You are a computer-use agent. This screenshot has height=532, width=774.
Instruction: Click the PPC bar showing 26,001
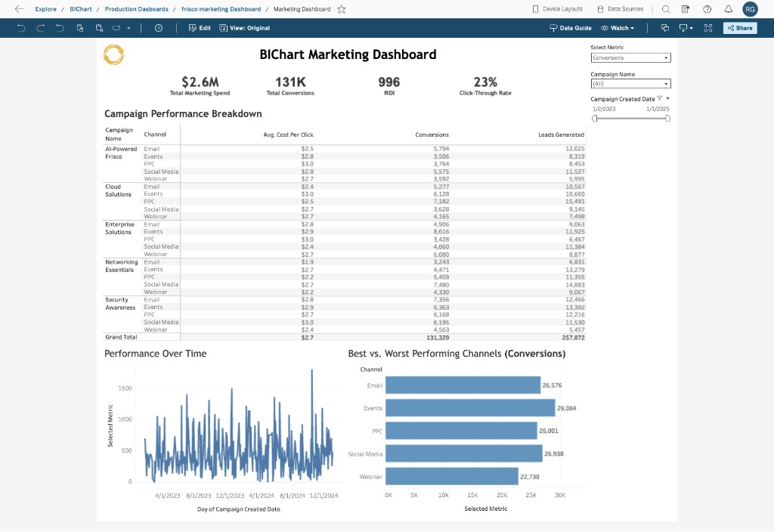click(461, 431)
